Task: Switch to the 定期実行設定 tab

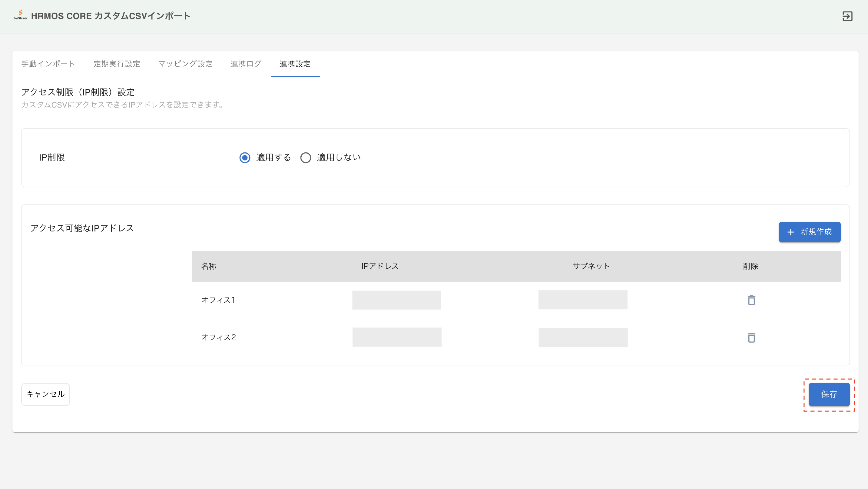Action: tap(117, 64)
